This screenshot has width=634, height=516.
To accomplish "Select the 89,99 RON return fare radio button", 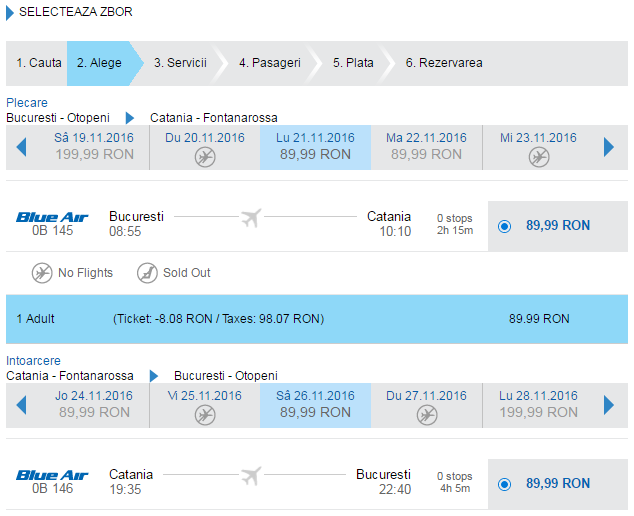I will click(504, 484).
